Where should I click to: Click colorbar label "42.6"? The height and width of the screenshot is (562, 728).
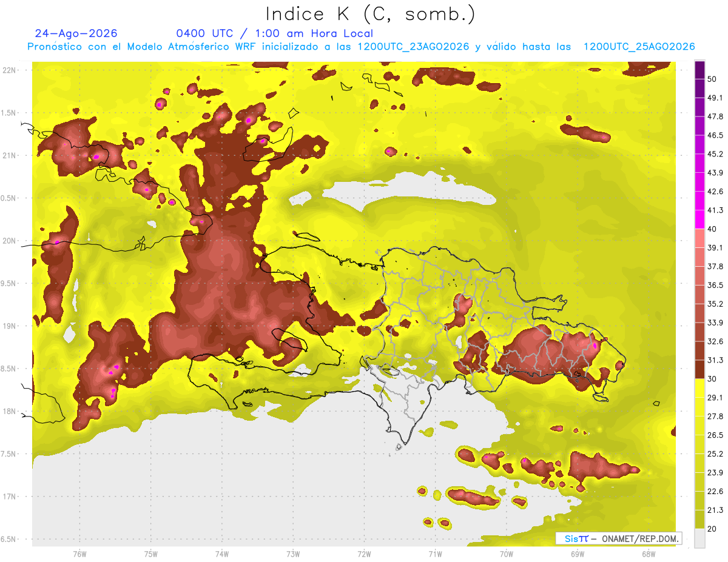[x=715, y=192]
